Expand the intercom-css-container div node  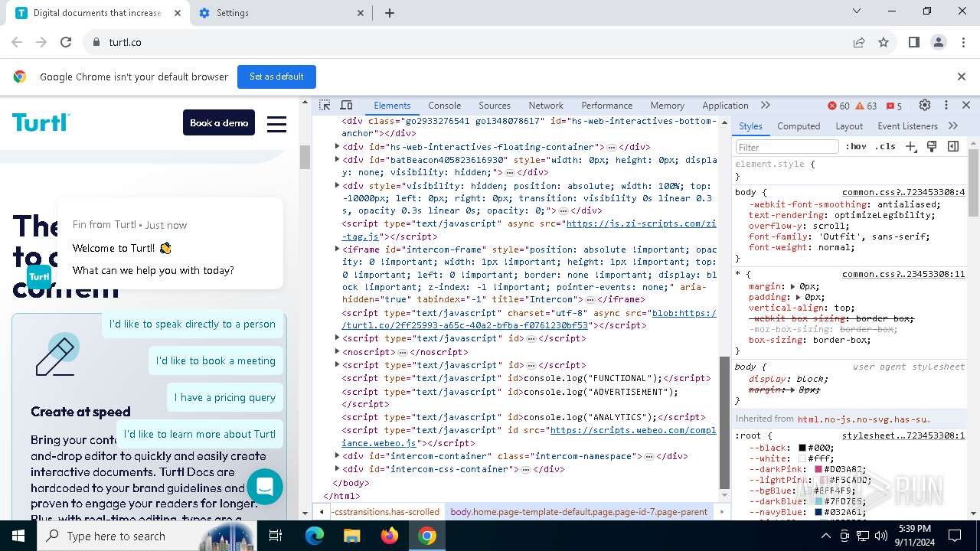pyautogui.click(x=337, y=469)
